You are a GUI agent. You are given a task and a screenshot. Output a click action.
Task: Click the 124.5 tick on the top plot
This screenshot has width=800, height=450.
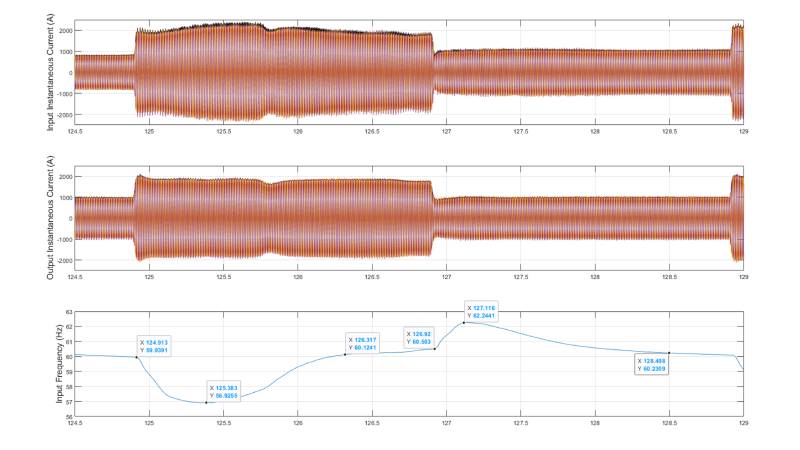[75, 131]
